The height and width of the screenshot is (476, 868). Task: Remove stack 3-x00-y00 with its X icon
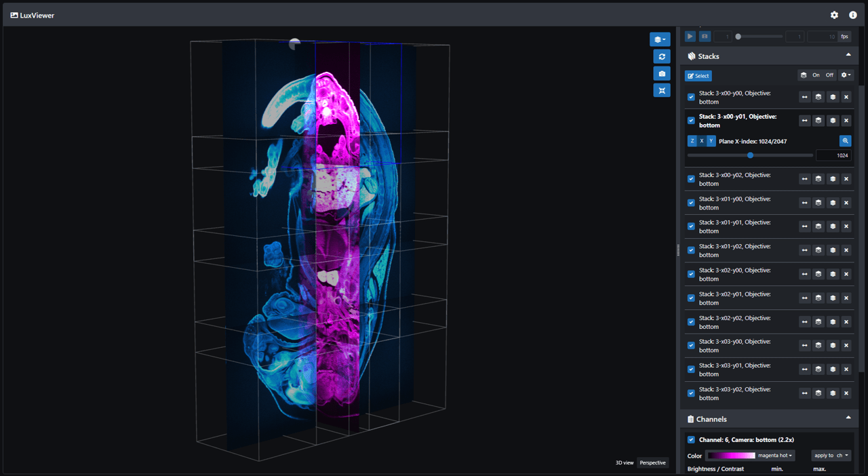tap(846, 97)
